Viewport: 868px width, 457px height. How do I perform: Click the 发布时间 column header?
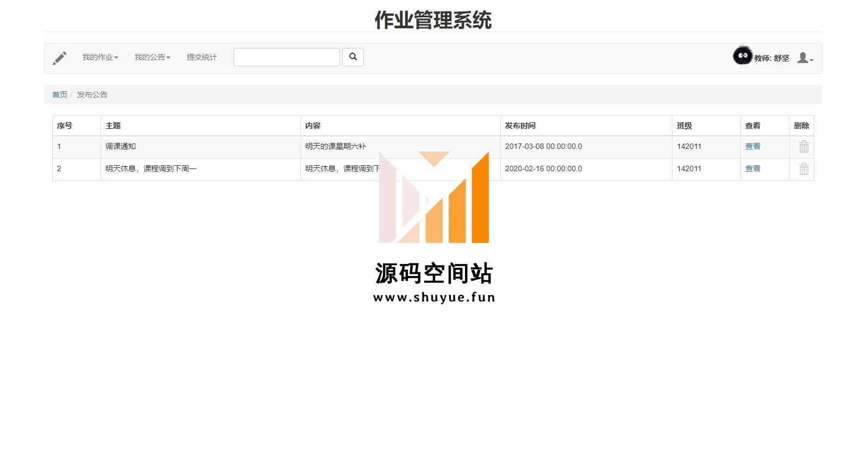[x=586, y=126]
